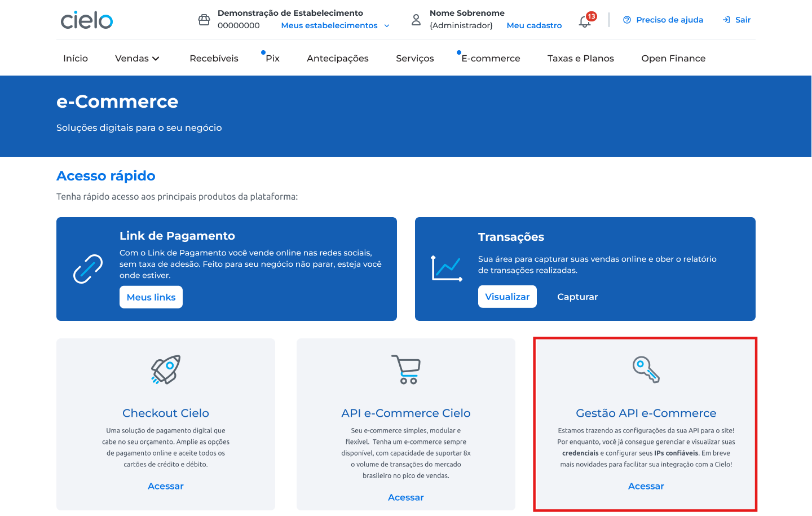Image resolution: width=812 pixels, height=516 pixels.
Task: Click the store establishment icon
Action: (x=204, y=20)
